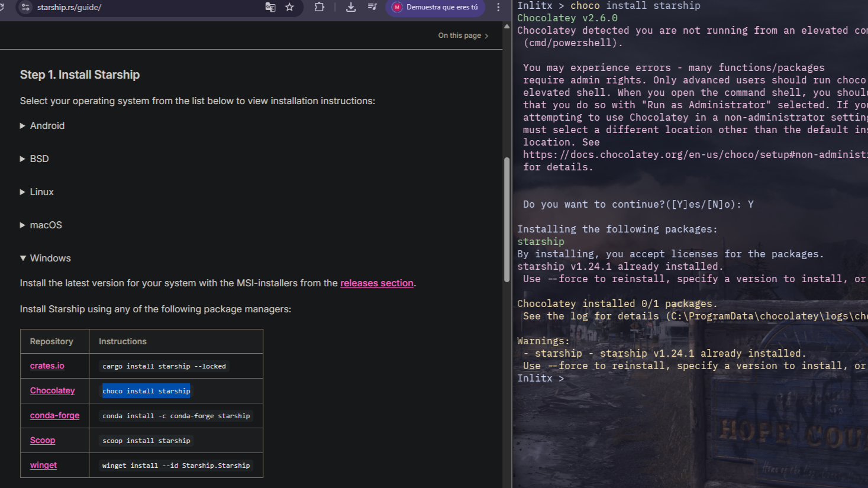Expand the macOS instructions section
Screen dimensions: 868x488
tap(46, 225)
